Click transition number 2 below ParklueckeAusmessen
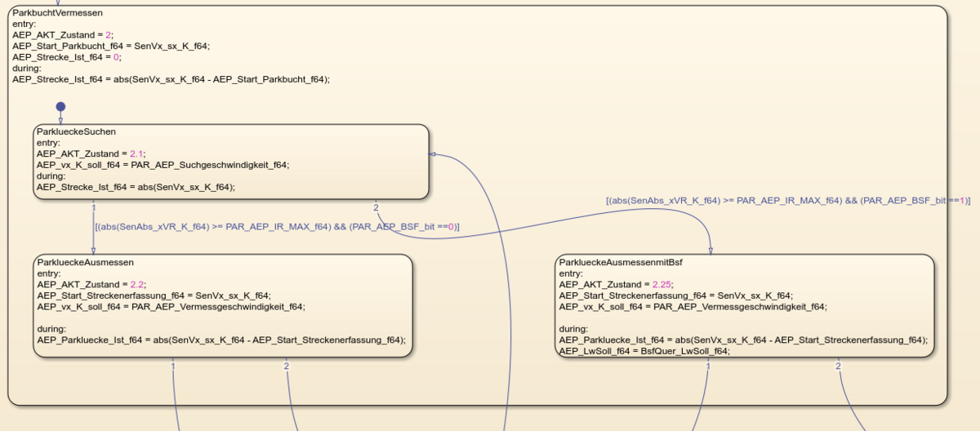 [287, 366]
